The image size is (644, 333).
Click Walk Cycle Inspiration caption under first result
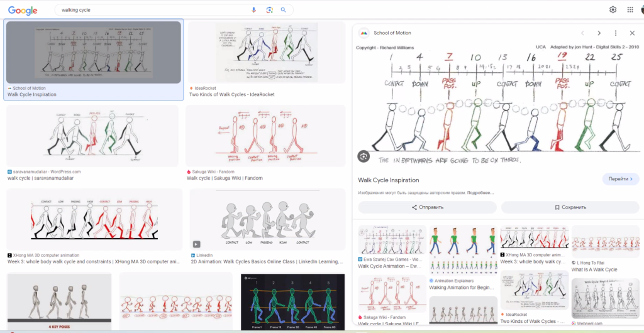pyautogui.click(x=32, y=95)
